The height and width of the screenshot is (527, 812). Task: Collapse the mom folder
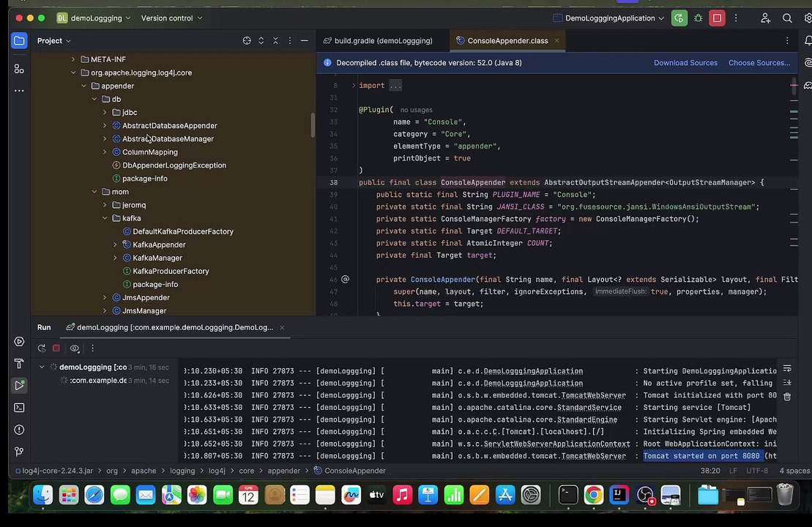94,192
